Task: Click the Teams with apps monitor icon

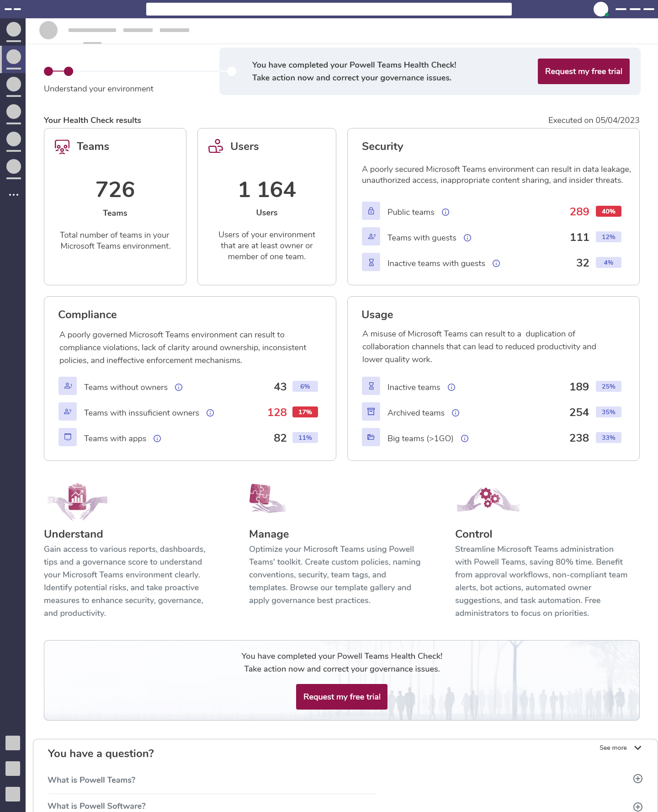Action: tap(68, 437)
